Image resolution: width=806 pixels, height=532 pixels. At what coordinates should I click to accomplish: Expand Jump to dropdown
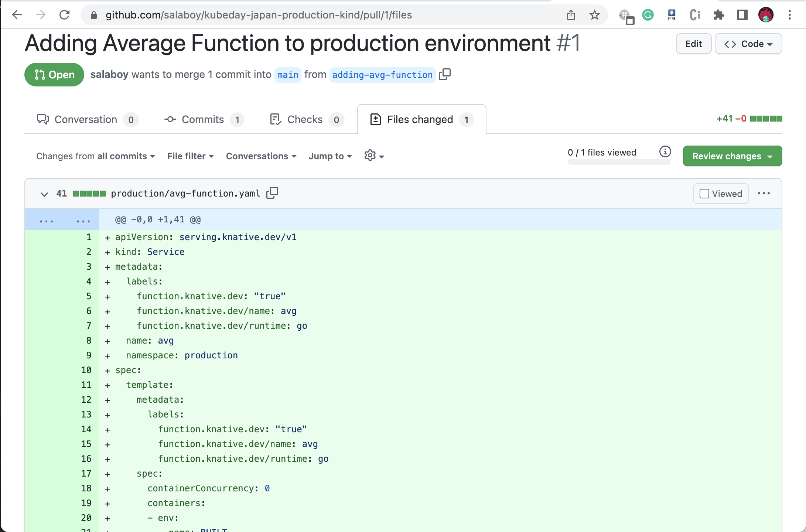tap(330, 156)
